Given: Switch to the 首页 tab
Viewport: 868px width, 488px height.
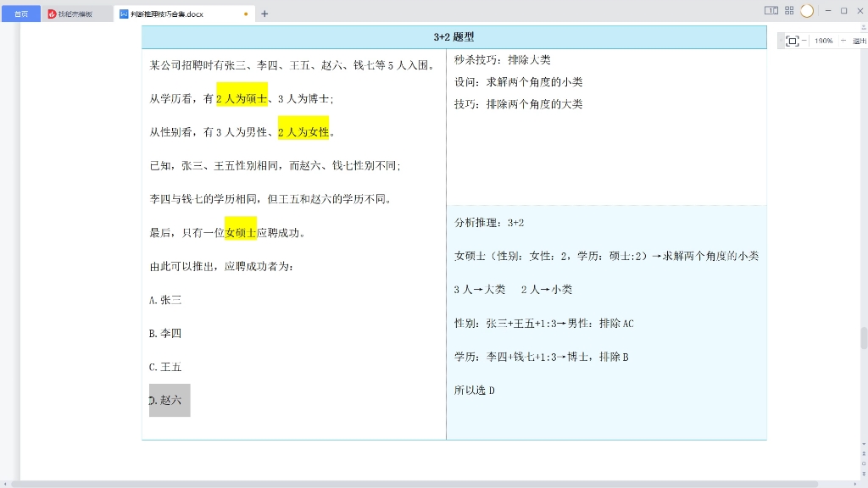Looking at the screenshot, I should (22, 12).
